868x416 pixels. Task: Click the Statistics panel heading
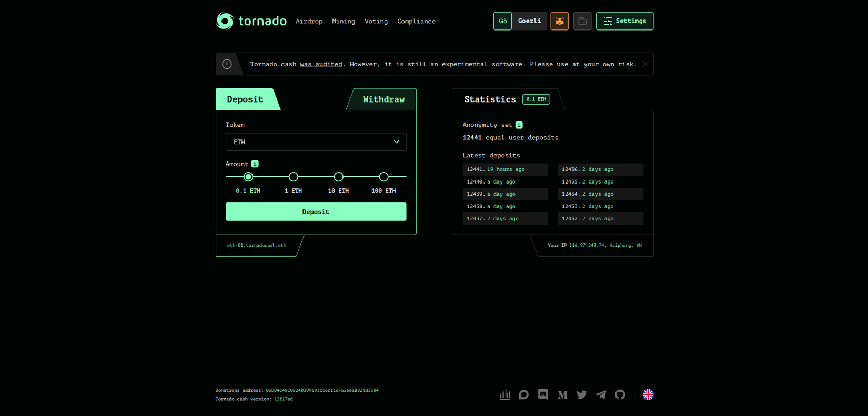pyautogui.click(x=490, y=99)
